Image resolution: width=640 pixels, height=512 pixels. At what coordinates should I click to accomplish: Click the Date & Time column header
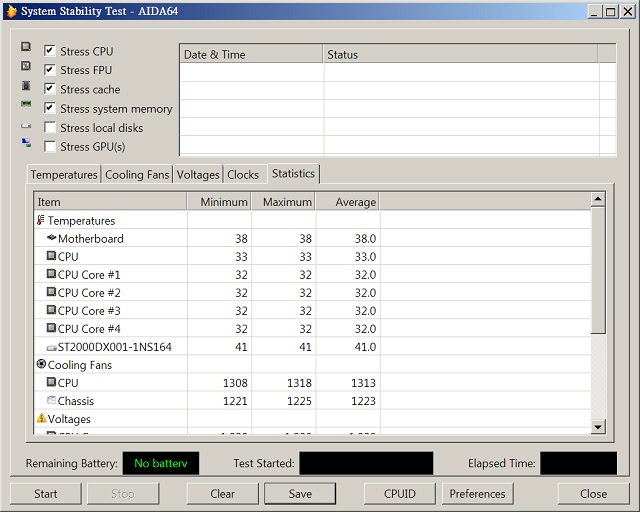[251, 54]
